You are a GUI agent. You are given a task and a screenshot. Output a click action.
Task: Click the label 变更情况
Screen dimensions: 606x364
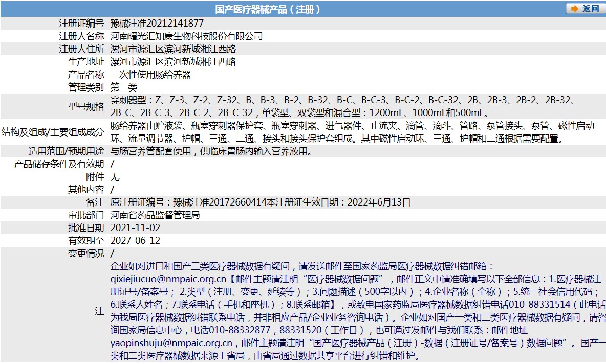(86, 253)
